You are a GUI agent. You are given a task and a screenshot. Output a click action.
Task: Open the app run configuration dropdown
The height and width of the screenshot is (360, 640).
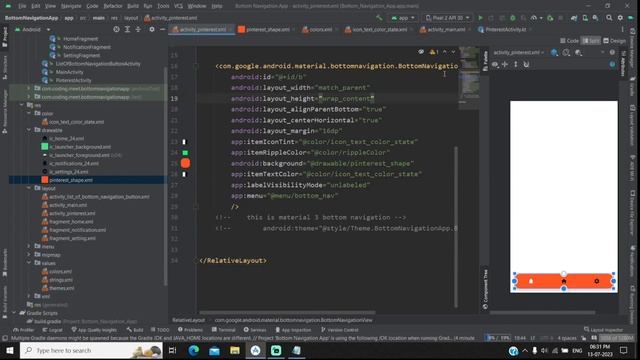[x=402, y=18]
